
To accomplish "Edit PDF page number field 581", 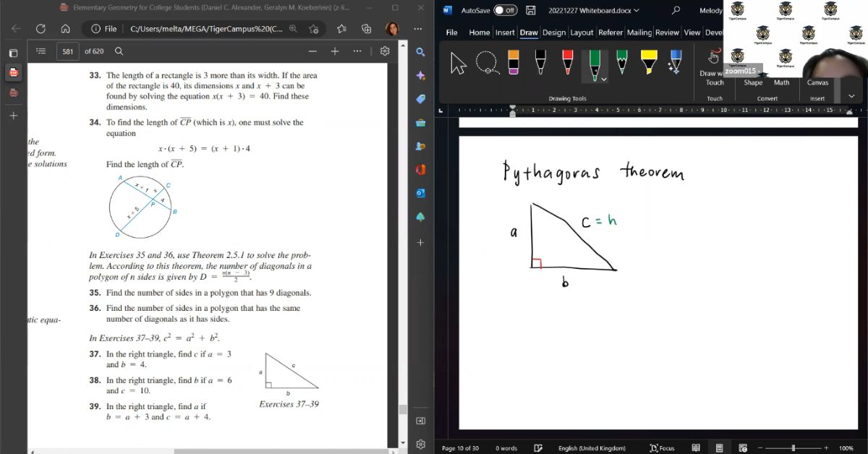I will [x=68, y=51].
